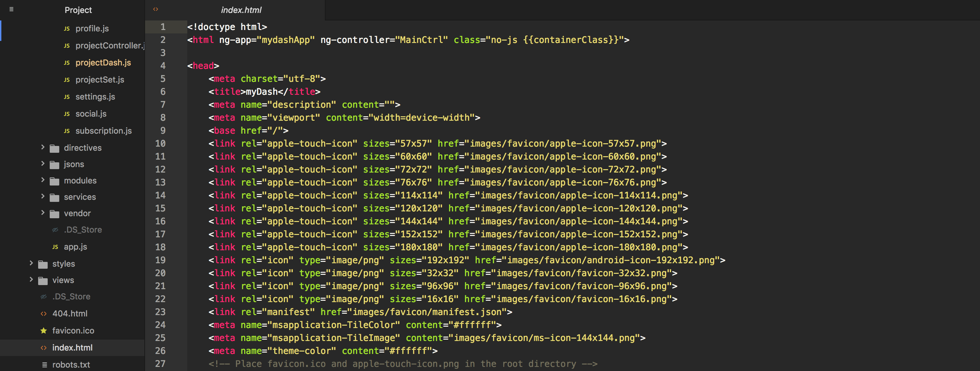Click the JS icon next to profile.js
Screen dimensions: 980x371
tap(67, 29)
